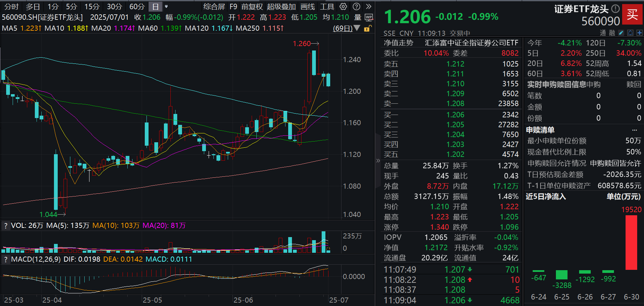The image size is (644, 306).
Task: Expand more toolbar options double-arrow
Action: coord(369,6)
